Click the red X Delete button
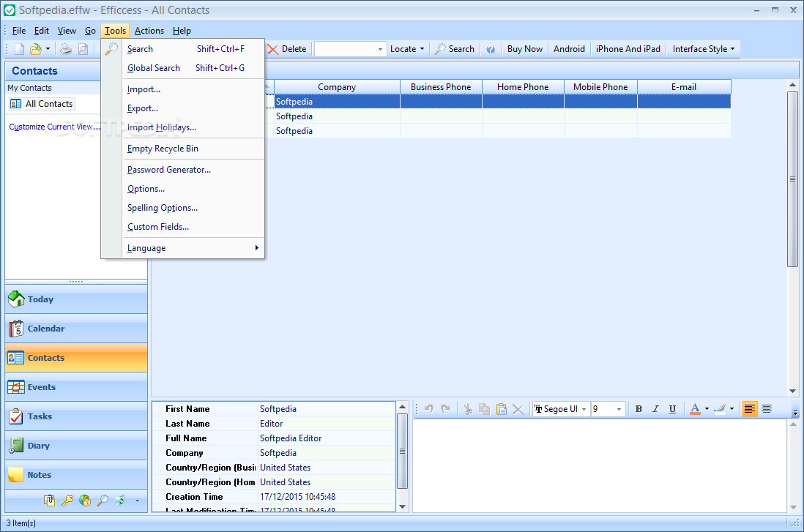Viewport: 804px width, 532px height. click(x=287, y=49)
